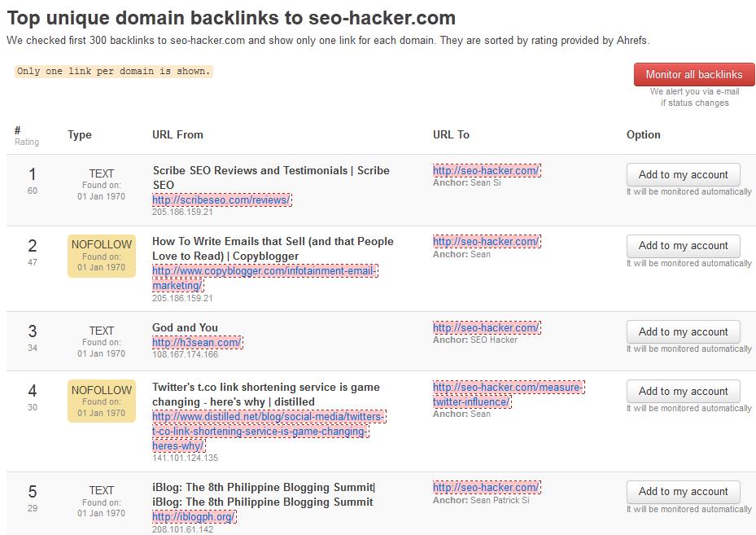The width and height of the screenshot is (756, 535).
Task: Click the Type column header
Action: click(x=80, y=135)
